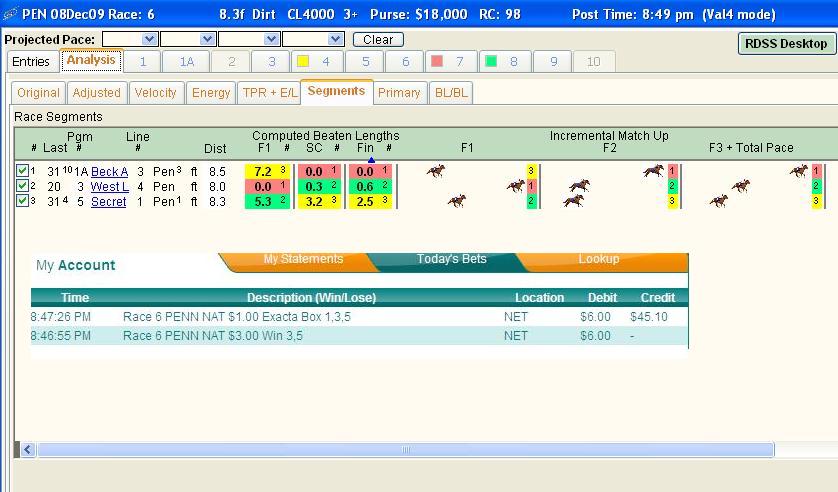
Task: Open horse tab 4 with yellow marker
Action: tap(317, 61)
